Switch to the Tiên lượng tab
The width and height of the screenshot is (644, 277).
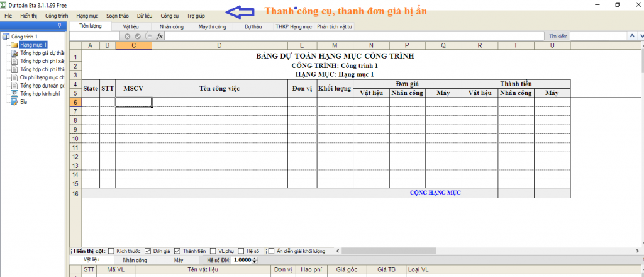point(91,26)
